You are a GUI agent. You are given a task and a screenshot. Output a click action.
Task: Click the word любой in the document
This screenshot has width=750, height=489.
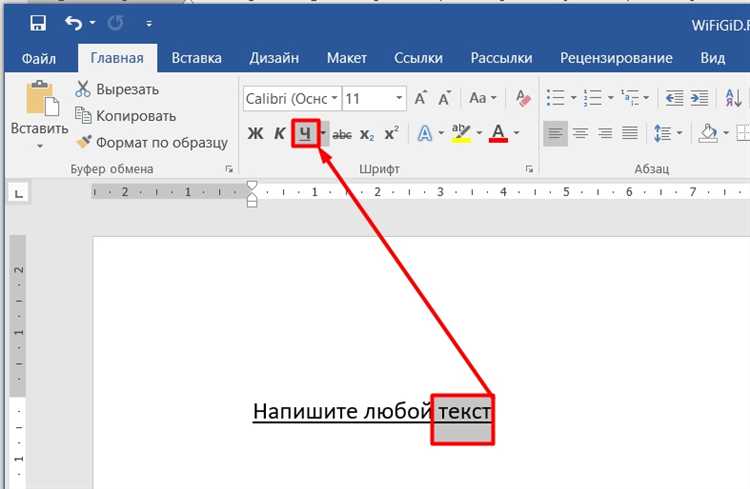(x=398, y=411)
